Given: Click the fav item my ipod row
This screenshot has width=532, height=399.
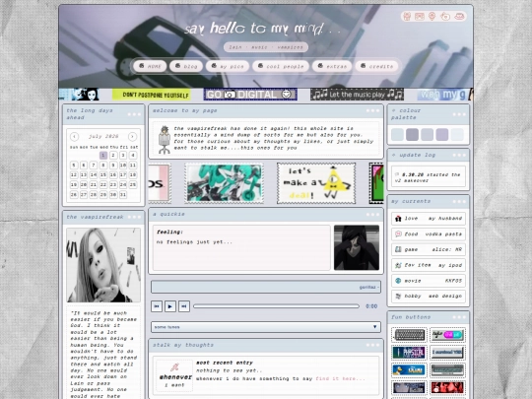Looking at the screenshot, I should (x=429, y=265).
